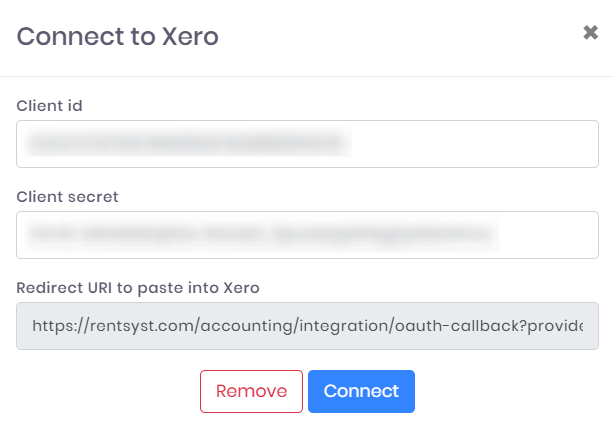613x447 pixels.
Task: Connect the account to Xero
Action: [x=361, y=391]
